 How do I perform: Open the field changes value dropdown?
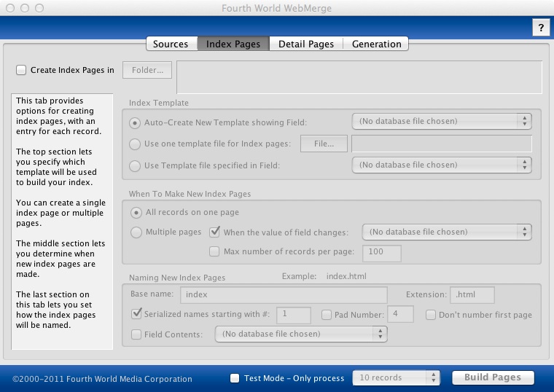click(x=447, y=232)
